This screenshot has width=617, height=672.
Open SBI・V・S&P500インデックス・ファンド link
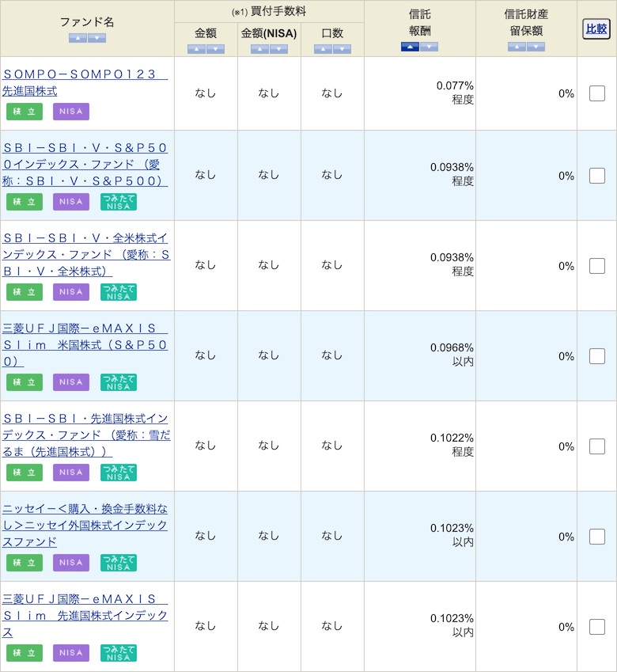[85, 164]
